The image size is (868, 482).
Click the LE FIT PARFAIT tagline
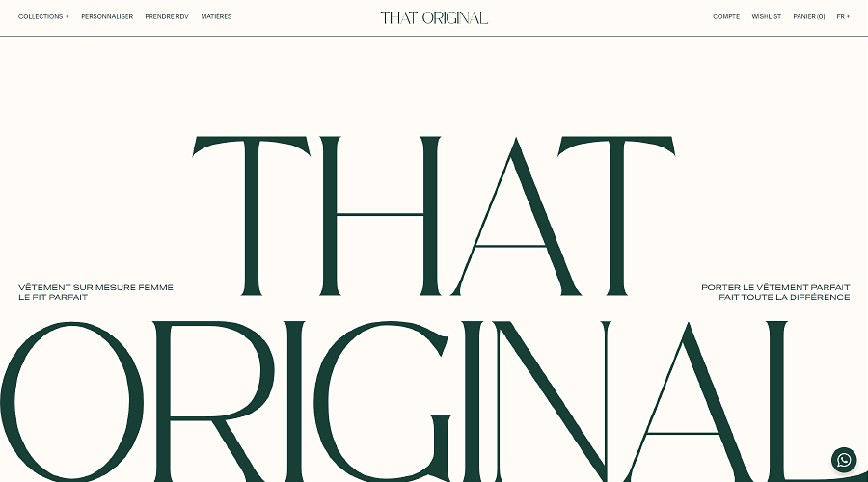pyautogui.click(x=53, y=297)
